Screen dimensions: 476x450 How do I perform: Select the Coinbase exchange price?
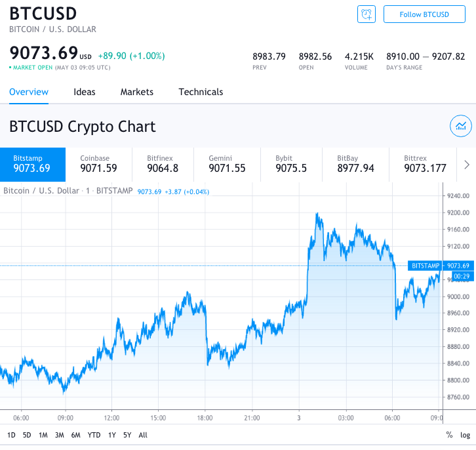coord(98,165)
